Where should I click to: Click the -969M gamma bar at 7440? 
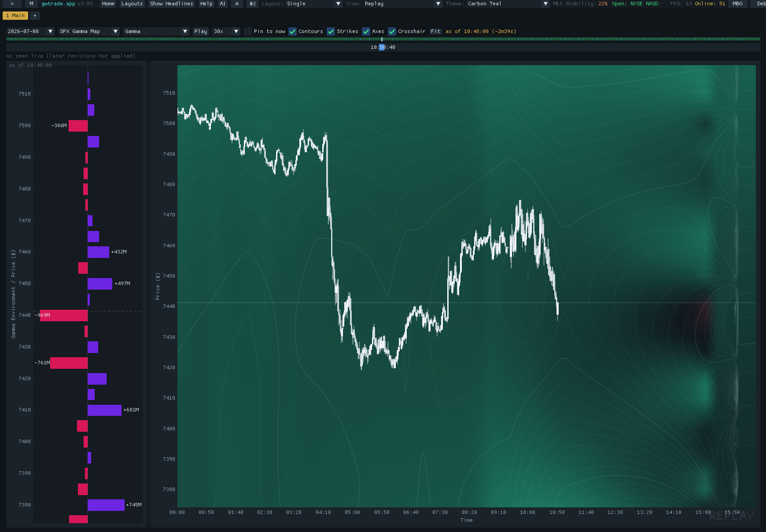point(64,316)
